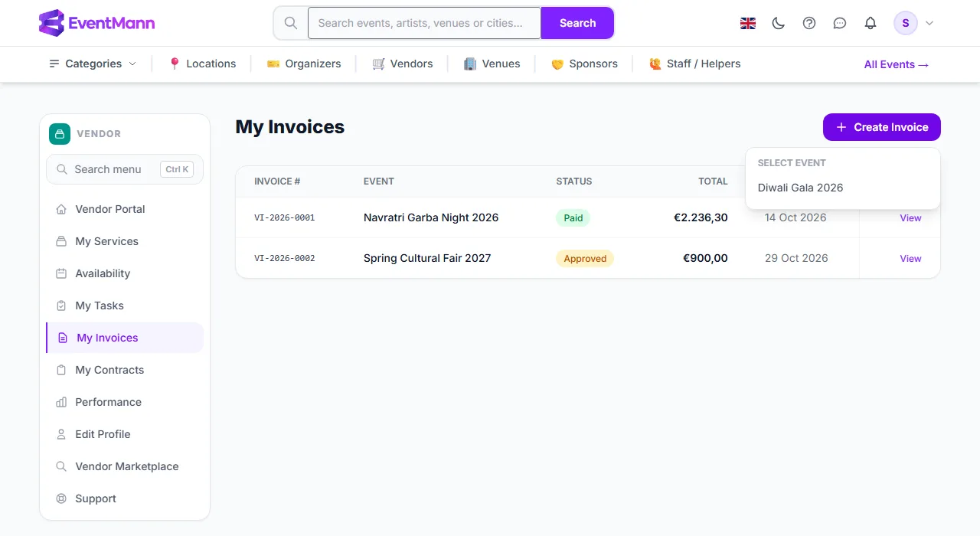Viewport: 980px width, 536px height.
Task: Go to Locations in nav bar
Action: pyautogui.click(x=202, y=64)
